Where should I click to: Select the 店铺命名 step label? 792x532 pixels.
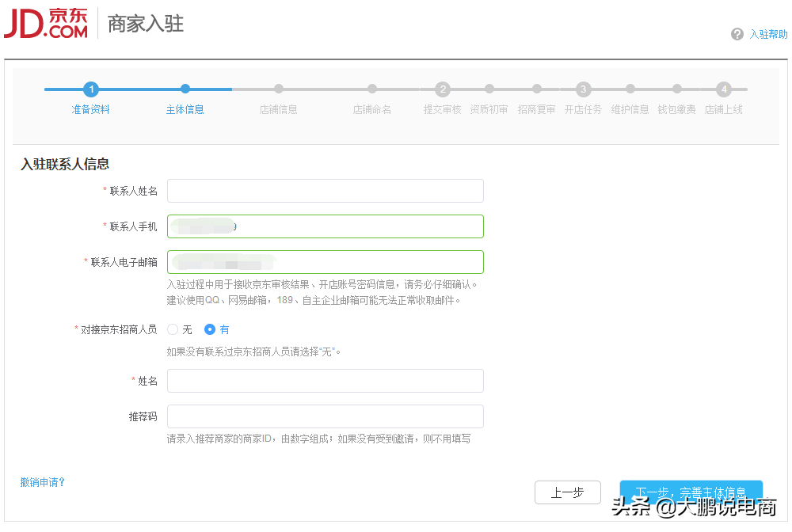(x=372, y=109)
